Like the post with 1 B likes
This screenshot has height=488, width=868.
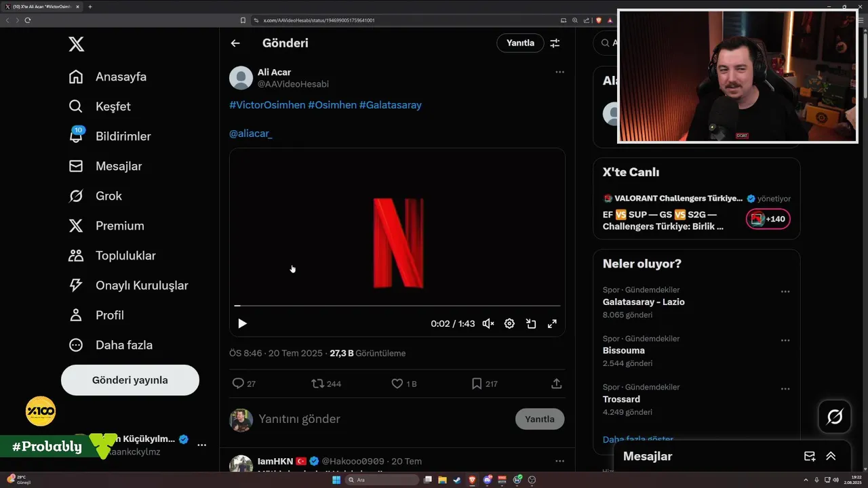404,384
